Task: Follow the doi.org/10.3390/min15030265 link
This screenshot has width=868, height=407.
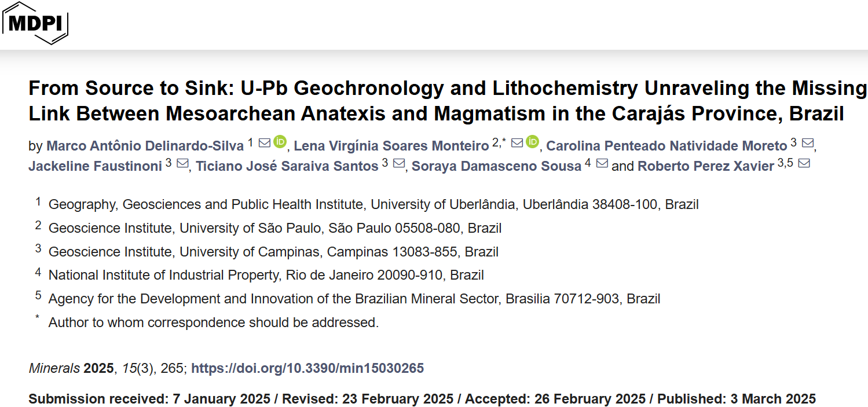Action: [x=307, y=368]
